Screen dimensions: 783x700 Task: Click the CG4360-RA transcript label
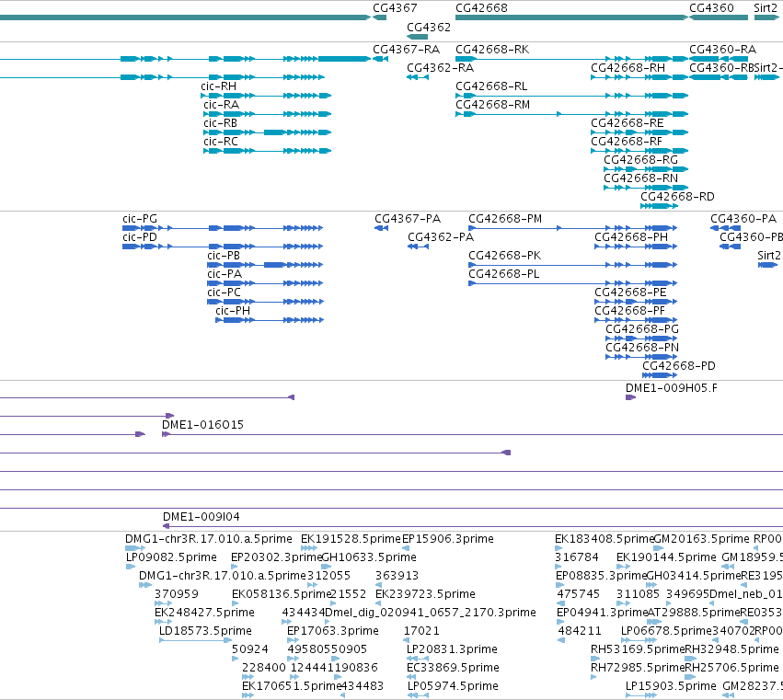[722, 50]
